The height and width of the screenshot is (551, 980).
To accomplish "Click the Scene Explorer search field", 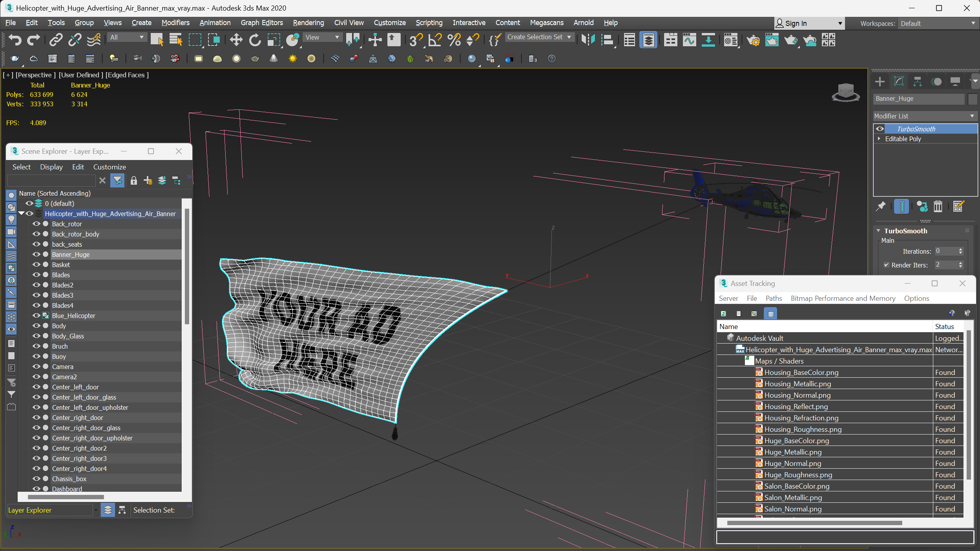I will click(x=51, y=180).
